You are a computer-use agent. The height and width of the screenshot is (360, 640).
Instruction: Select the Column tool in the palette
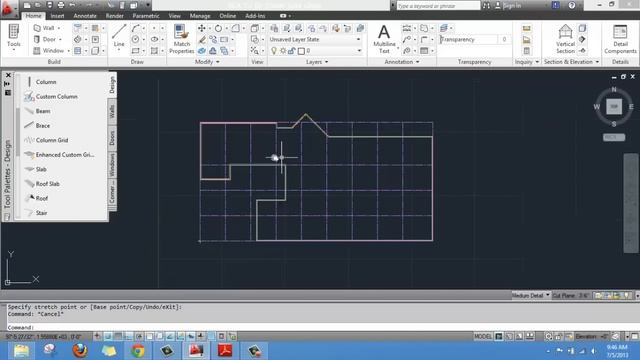pos(41,82)
